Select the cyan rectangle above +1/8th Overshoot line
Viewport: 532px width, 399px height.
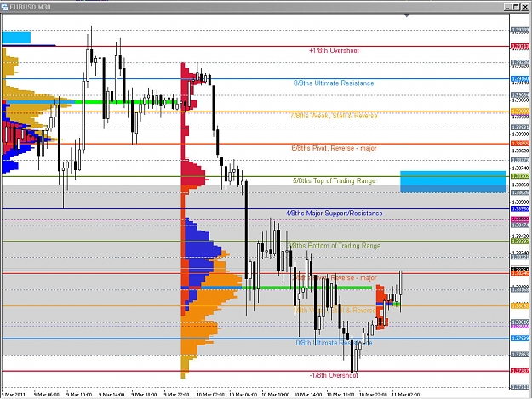(x=16, y=37)
